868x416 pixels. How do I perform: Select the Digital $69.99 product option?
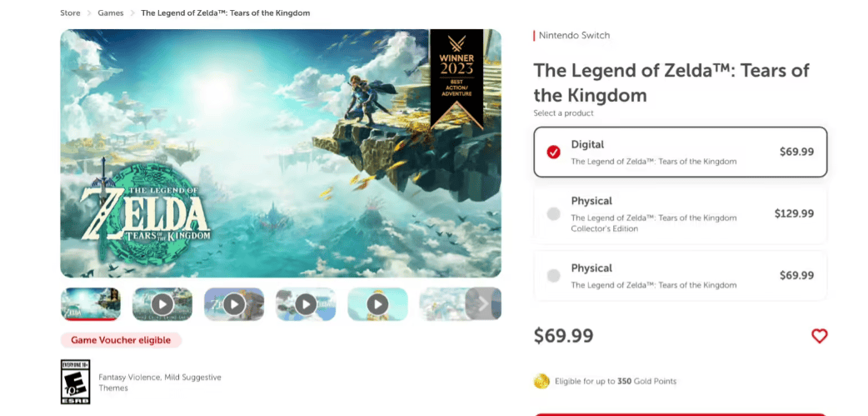(681, 152)
